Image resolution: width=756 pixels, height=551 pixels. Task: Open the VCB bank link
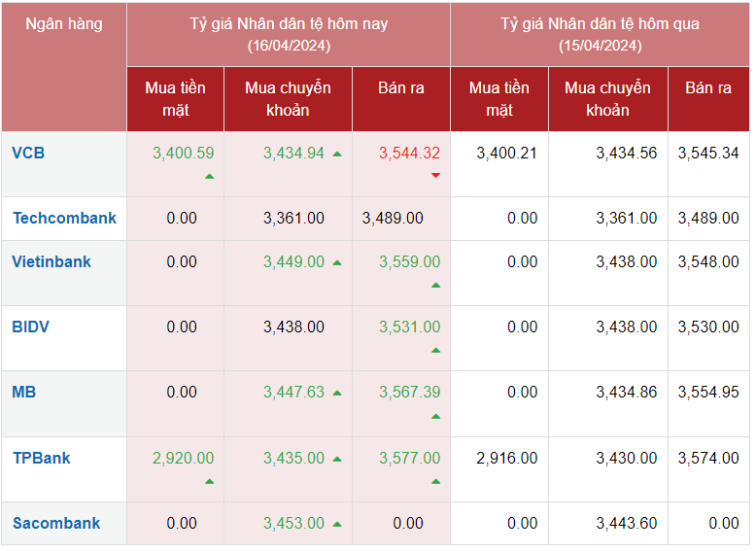pyautogui.click(x=28, y=153)
